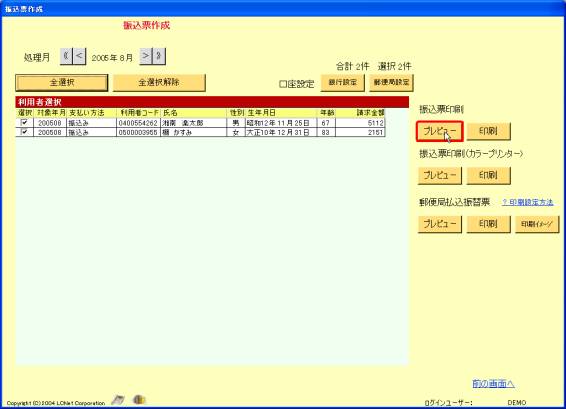Open 印刷イメージ print image button
Image resolution: width=566 pixels, height=409 pixels.
pyautogui.click(x=537, y=224)
